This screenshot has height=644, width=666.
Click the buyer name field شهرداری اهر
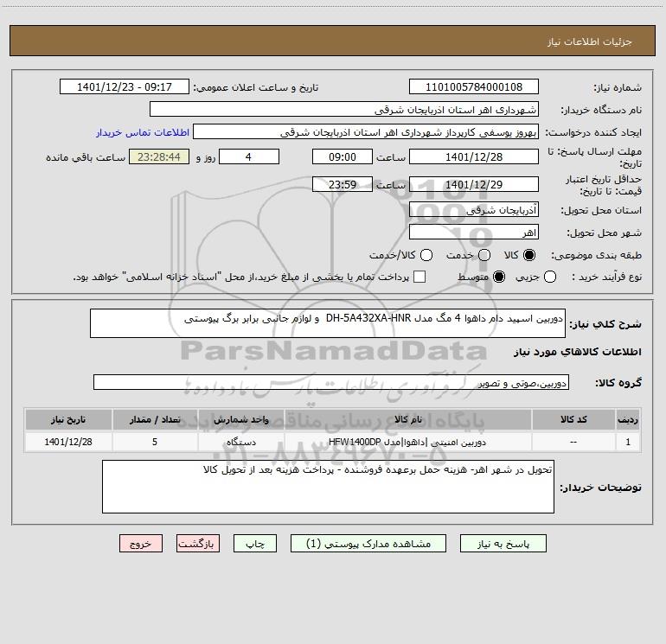[344, 109]
